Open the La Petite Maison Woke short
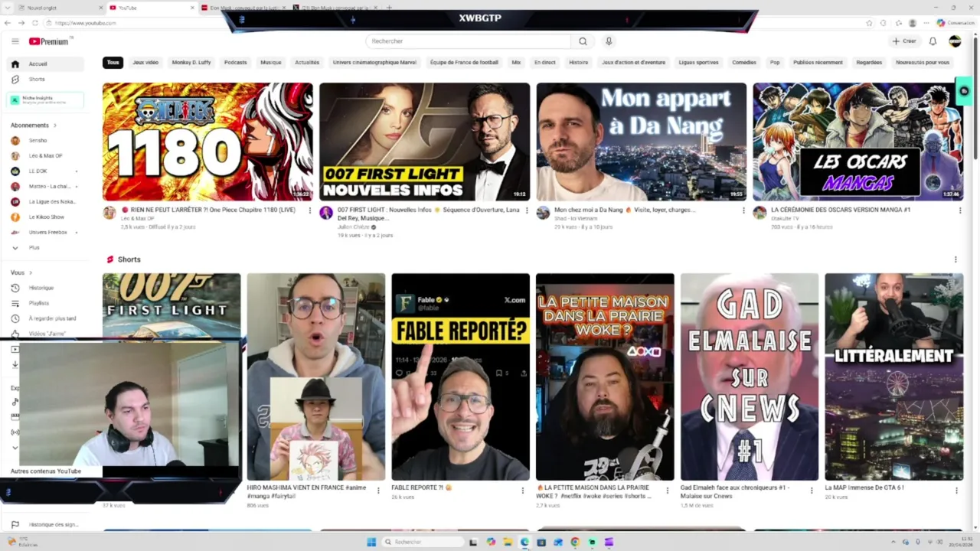Viewport: 980px width, 551px height. 605,377
